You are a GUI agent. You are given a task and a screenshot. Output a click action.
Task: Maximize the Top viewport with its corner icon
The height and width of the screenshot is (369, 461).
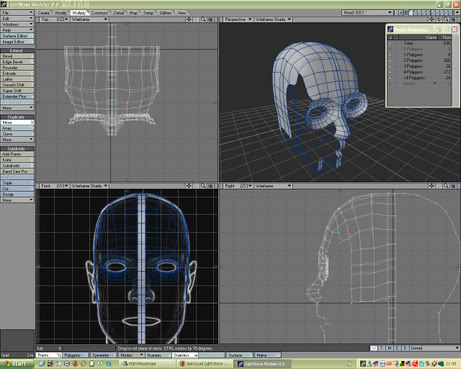211,19
